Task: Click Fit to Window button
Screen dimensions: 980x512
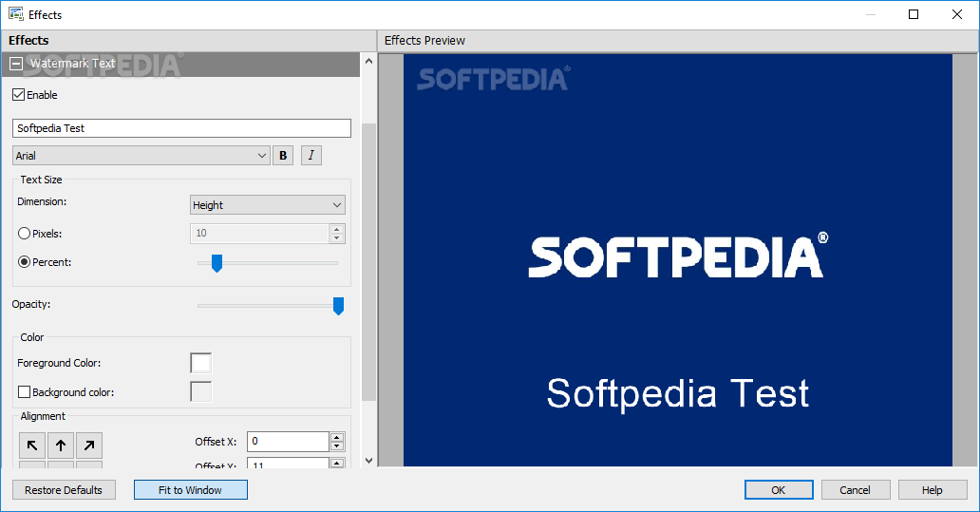Action: tap(191, 490)
